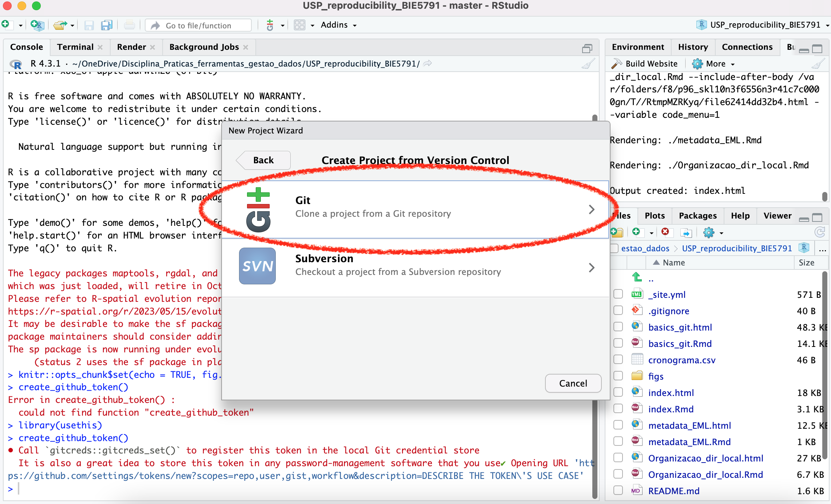Click the Build Website button

pos(644,64)
